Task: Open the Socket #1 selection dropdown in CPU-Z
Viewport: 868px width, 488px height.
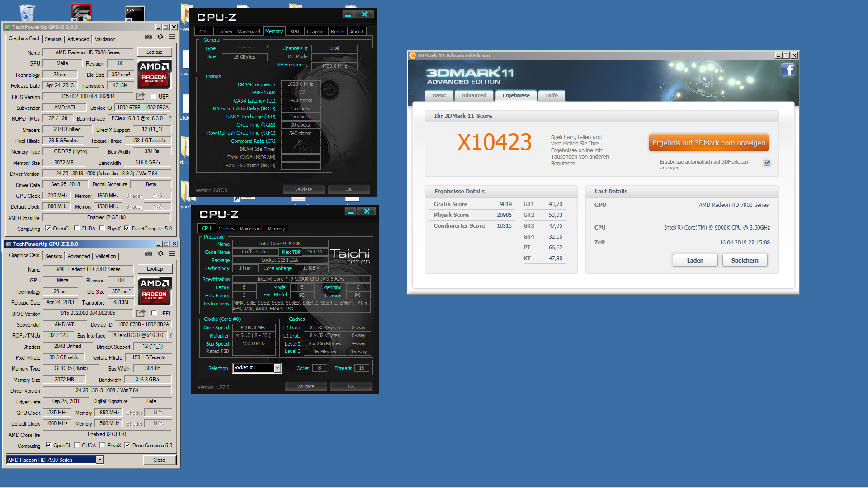Action: tap(278, 368)
